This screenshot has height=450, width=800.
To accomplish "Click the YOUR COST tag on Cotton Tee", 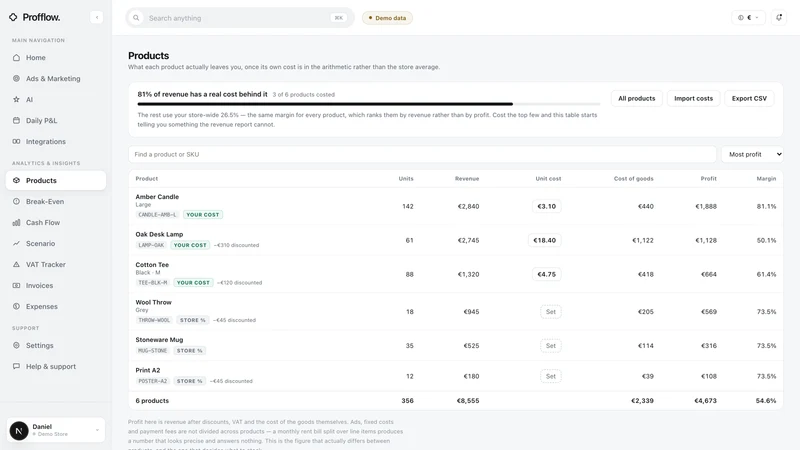I will tap(193, 283).
